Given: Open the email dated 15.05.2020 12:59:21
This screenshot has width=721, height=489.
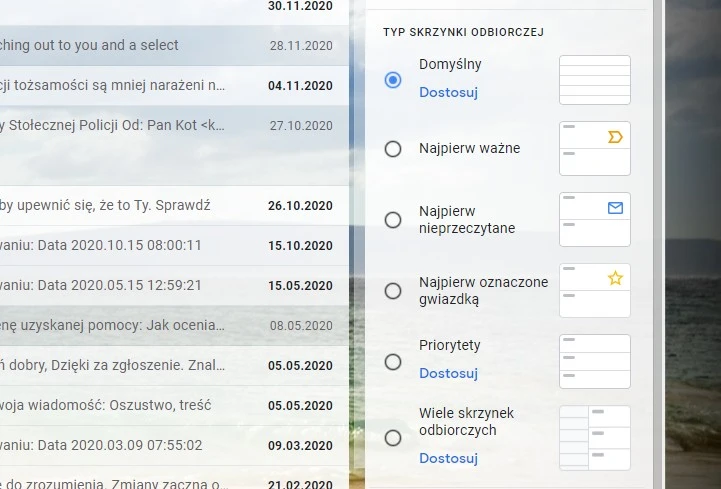Looking at the screenshot, I should tap(170, 285).
